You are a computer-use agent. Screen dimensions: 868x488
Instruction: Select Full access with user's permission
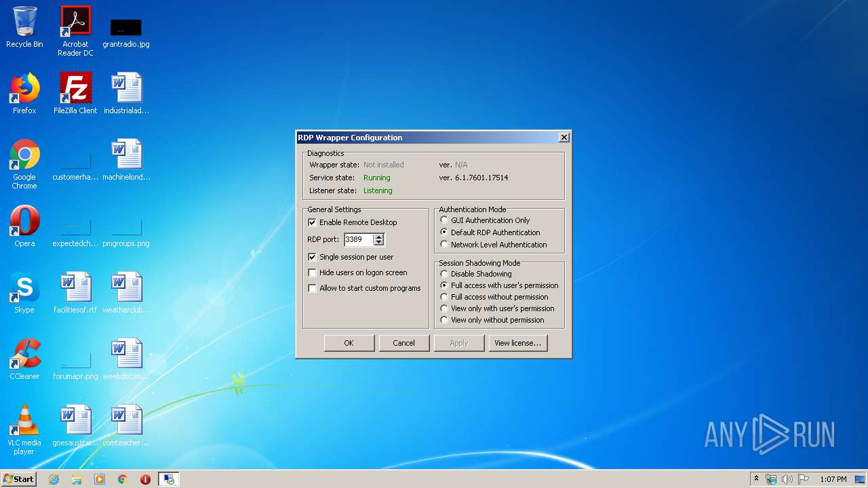point(499,285)
